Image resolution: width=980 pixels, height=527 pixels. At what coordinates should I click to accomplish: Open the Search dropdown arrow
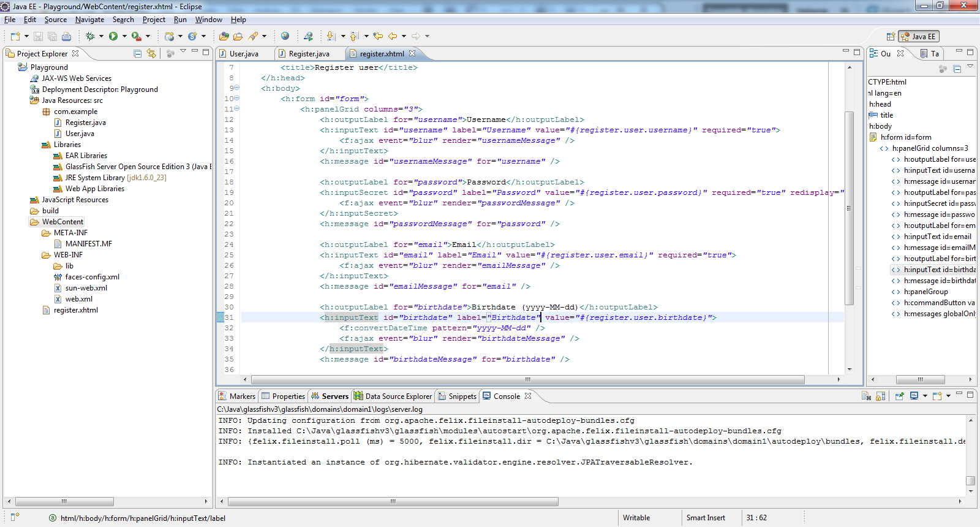click(x=265, y=37)
